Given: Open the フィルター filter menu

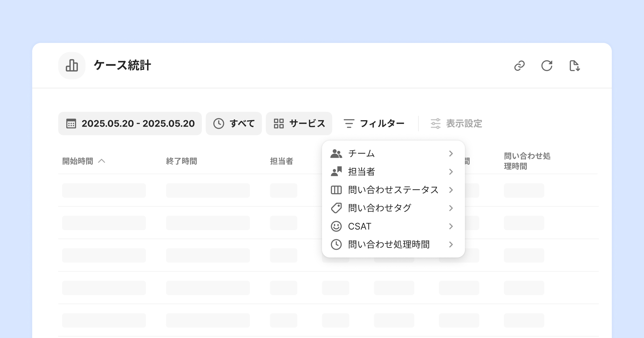Looking at the screenshot, I should point(374,124).
